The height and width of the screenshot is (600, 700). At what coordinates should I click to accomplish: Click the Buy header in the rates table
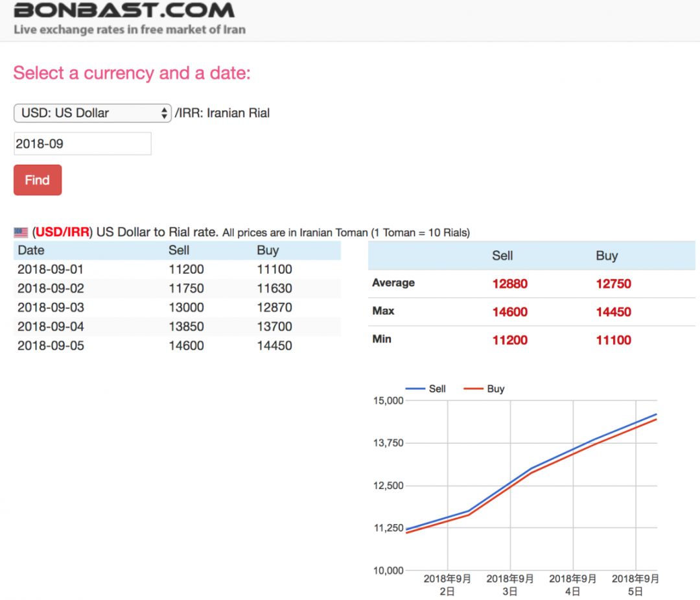[268, 250]
